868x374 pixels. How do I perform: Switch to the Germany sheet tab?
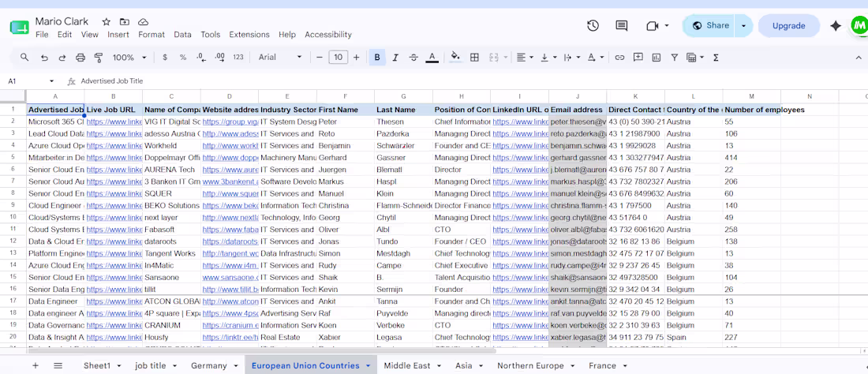pyautogui.click(x=208, y=365)
